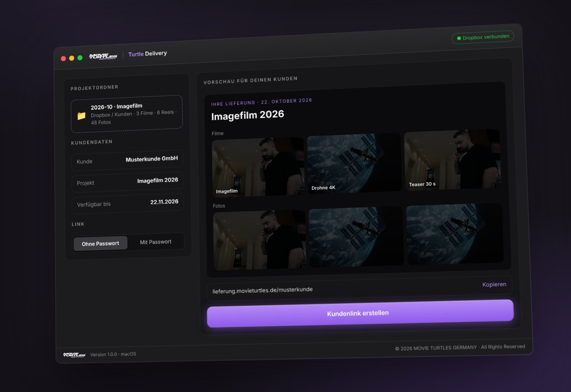Click the Projekt field in Kundendaten
The width and height of the screenshot is (571, 392).
127,182
